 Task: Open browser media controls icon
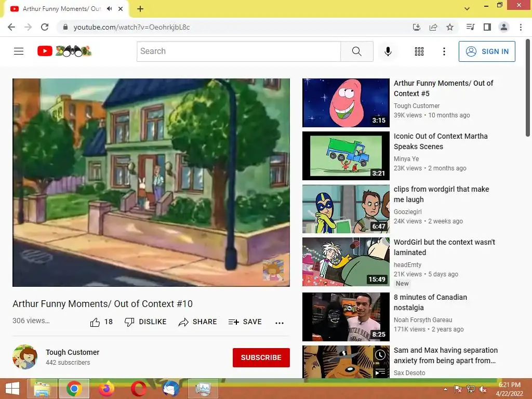(x=470, y=27)
